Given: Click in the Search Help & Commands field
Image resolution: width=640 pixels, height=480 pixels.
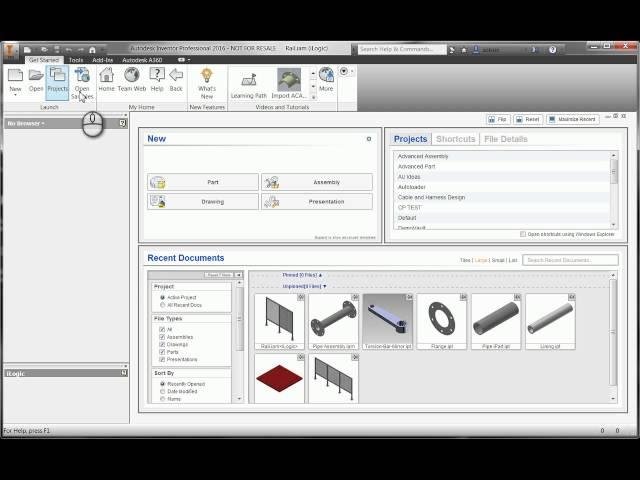Looking at the screenshot, I should [x=402, y=49].
